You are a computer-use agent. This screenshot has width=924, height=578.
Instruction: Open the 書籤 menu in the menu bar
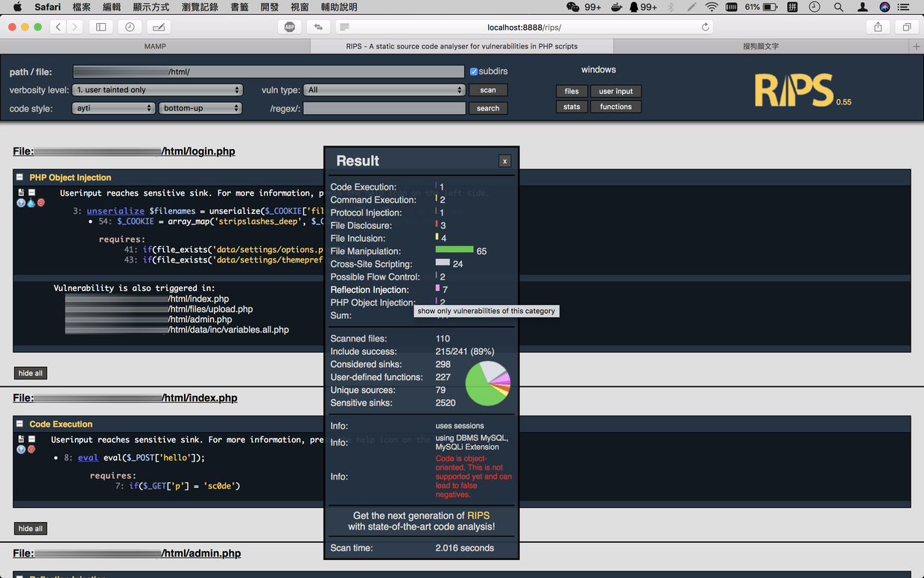239,7
